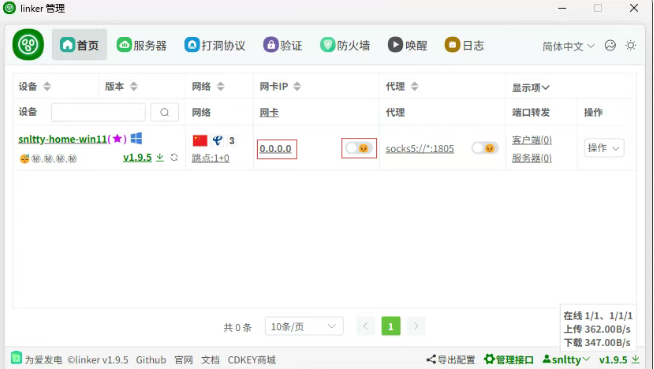Expand the 显示项 dropdown
654x369 pixels.
click(531, 88)
